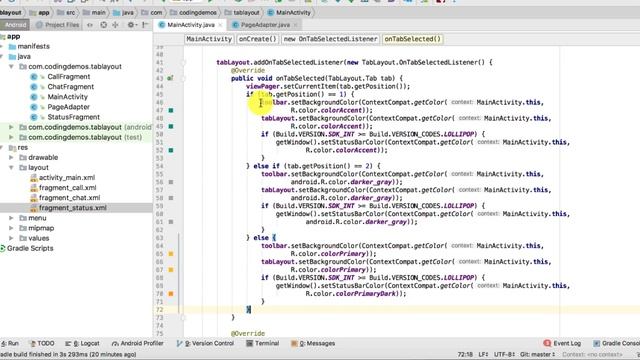Open the Run tool window

[x=10, y=343]
